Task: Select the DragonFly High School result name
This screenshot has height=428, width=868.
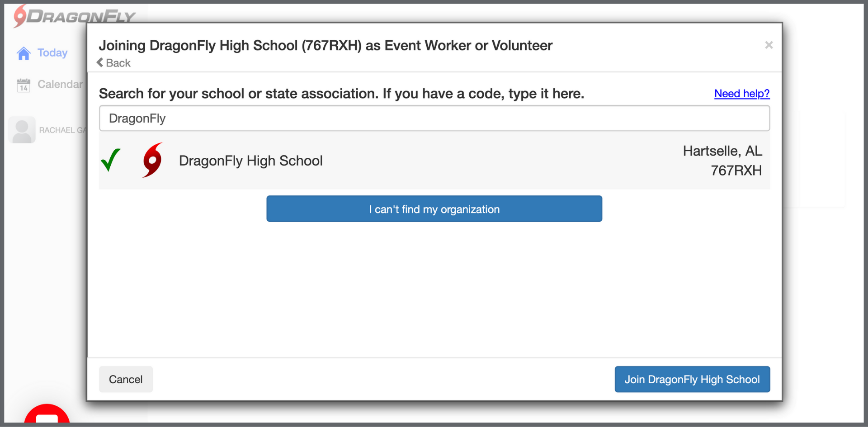Action: tap(251, 161)
